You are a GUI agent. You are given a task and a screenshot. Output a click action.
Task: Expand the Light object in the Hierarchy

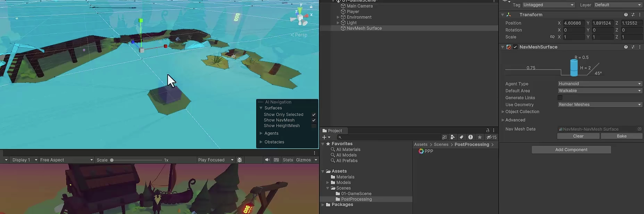(x=338, y=23)
